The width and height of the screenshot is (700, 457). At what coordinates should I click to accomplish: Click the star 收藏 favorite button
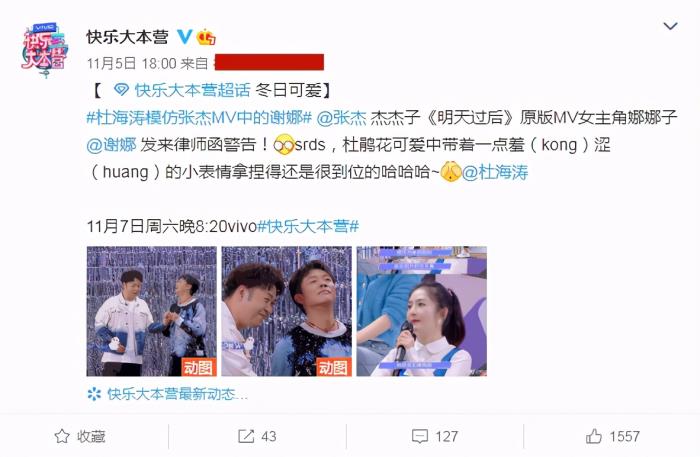[80, 436]
